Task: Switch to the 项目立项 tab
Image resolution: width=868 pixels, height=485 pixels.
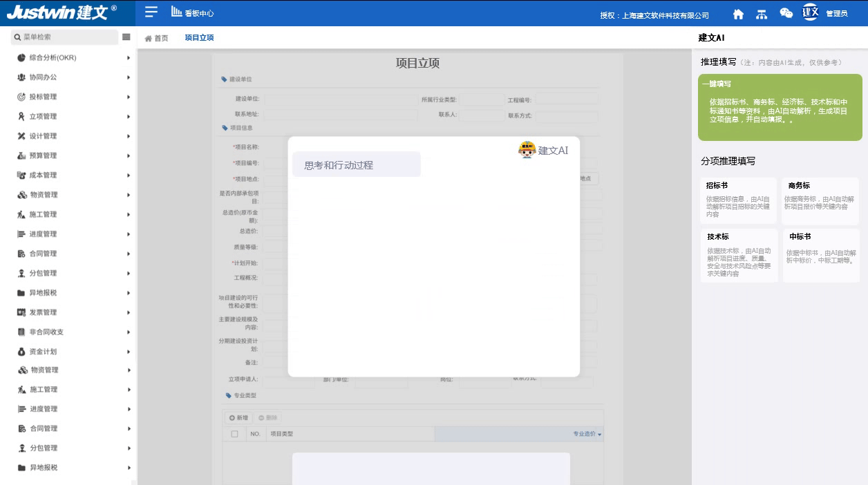Action: [x=199, y=38]
